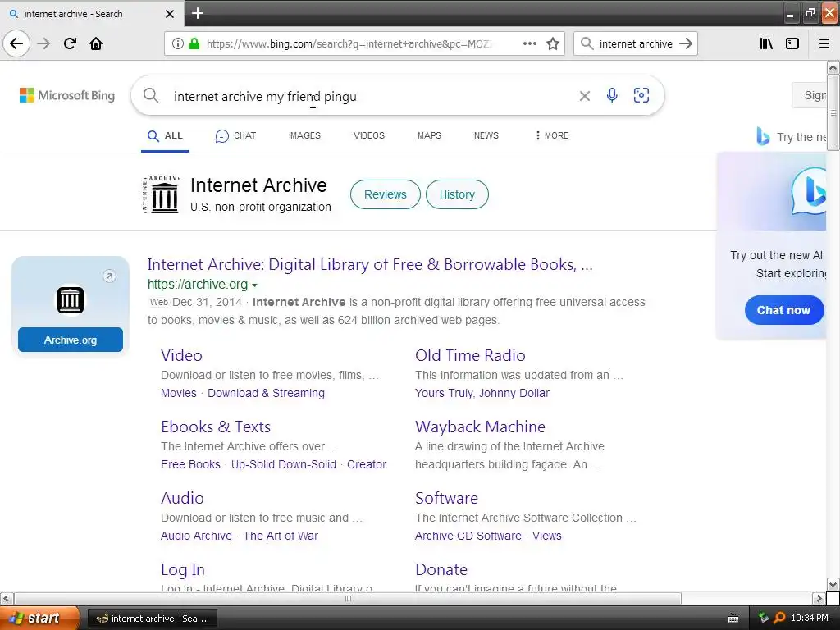Screen dimensions: 840x630
Task: Open the Archive.org card expand arrow
Action: [x=109, y=276]
